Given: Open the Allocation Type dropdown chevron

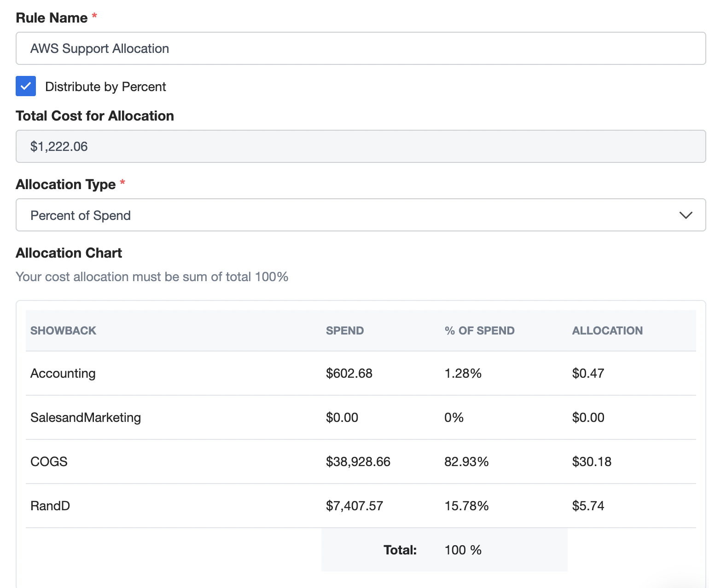Looking at the screenshot, I should 686,215.
